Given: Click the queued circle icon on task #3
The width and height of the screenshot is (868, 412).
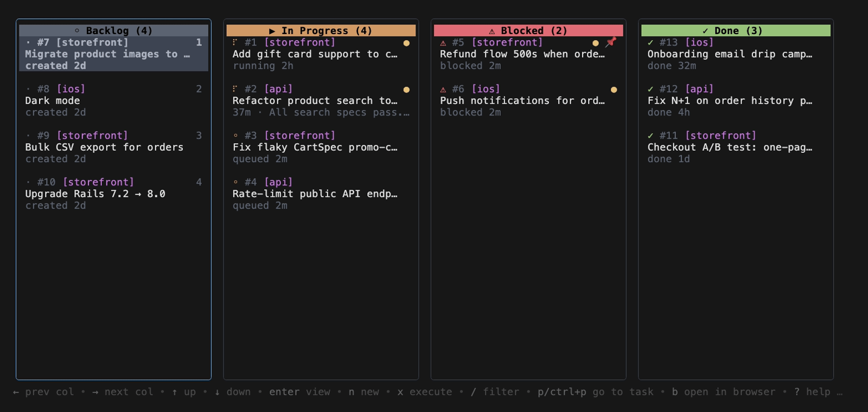Looking at the screenshot, I should 235,136.
